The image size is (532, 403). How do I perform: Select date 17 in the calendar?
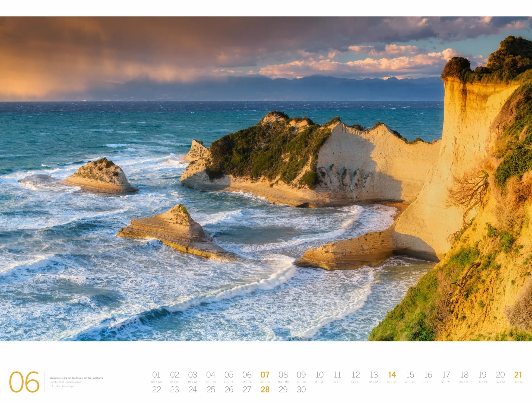446,375
